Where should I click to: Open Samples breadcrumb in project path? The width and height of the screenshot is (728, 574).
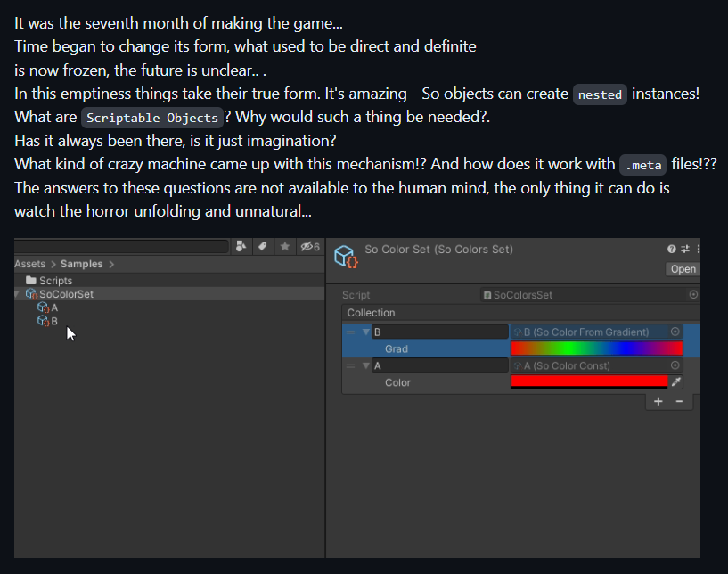(81, 264)
